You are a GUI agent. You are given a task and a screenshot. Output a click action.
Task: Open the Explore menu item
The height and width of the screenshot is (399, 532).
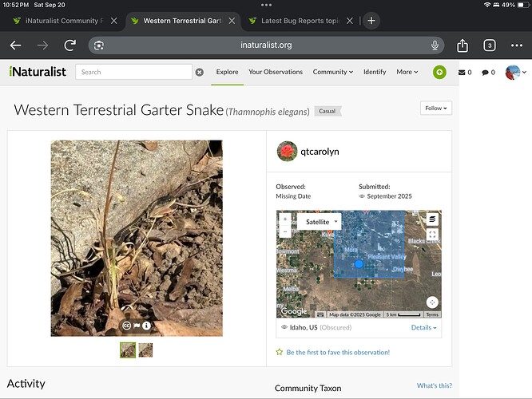(x=227, y=72)
